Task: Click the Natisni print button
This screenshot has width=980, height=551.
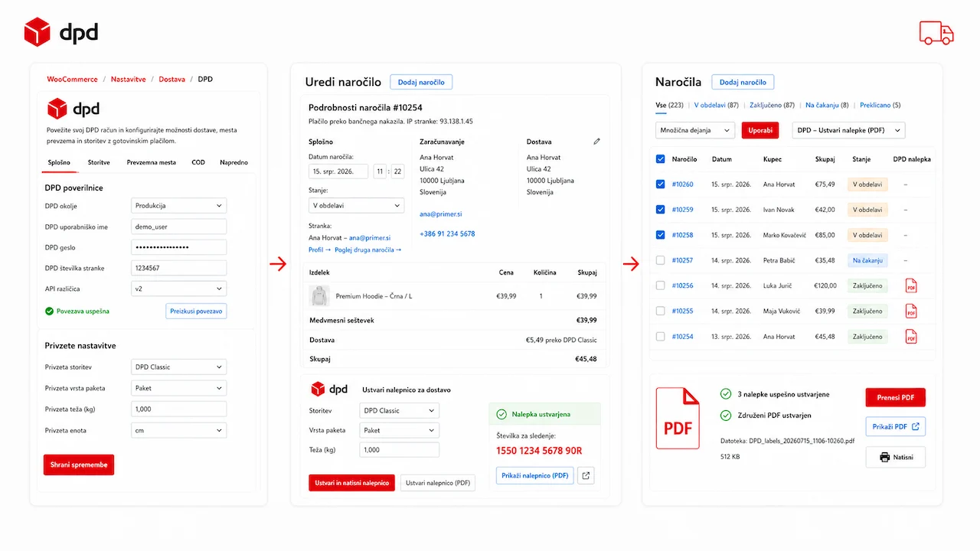Action: [896, 457]
